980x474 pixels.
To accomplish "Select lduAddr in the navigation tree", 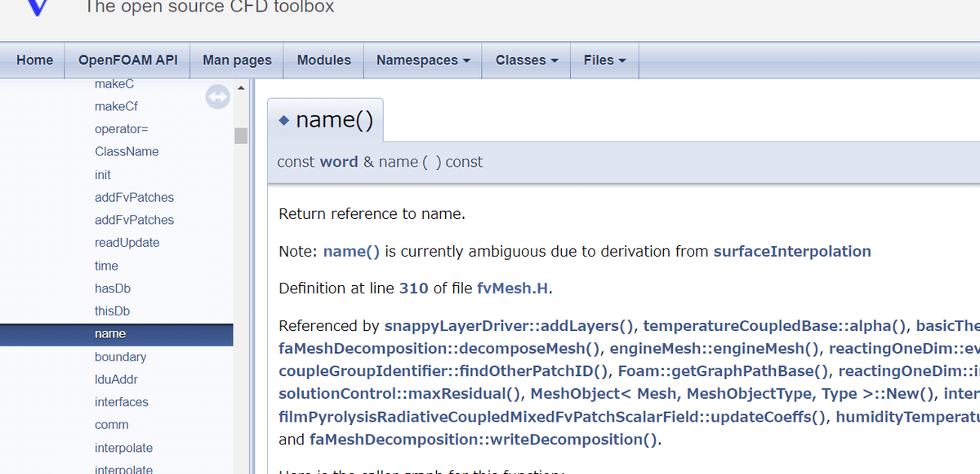I will point(116,379).
